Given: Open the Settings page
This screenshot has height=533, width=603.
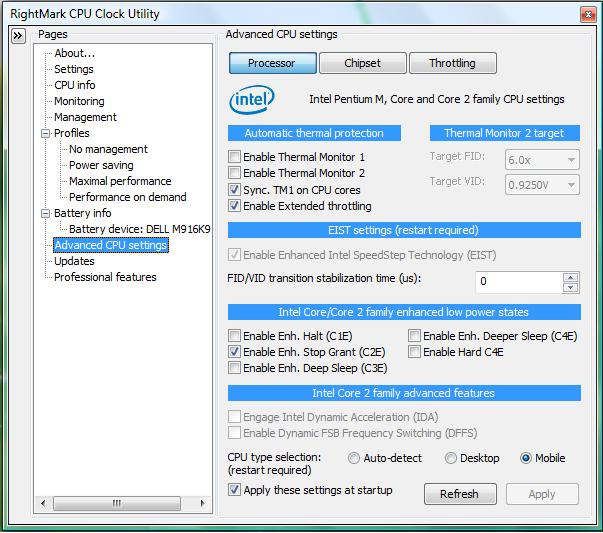Looking at the screenshot, I should pos(74,69).
